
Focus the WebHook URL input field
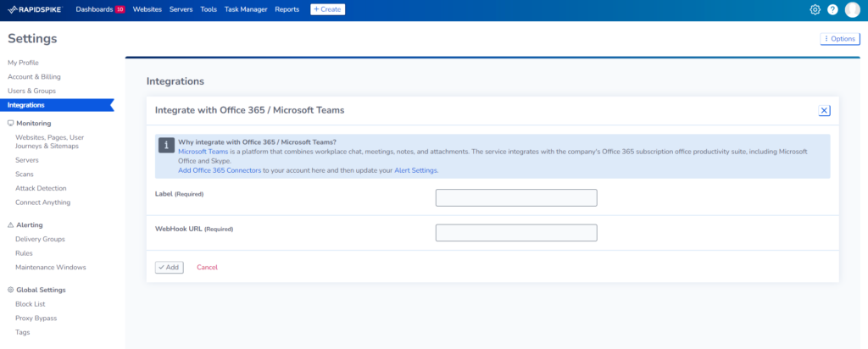[516, 233]
